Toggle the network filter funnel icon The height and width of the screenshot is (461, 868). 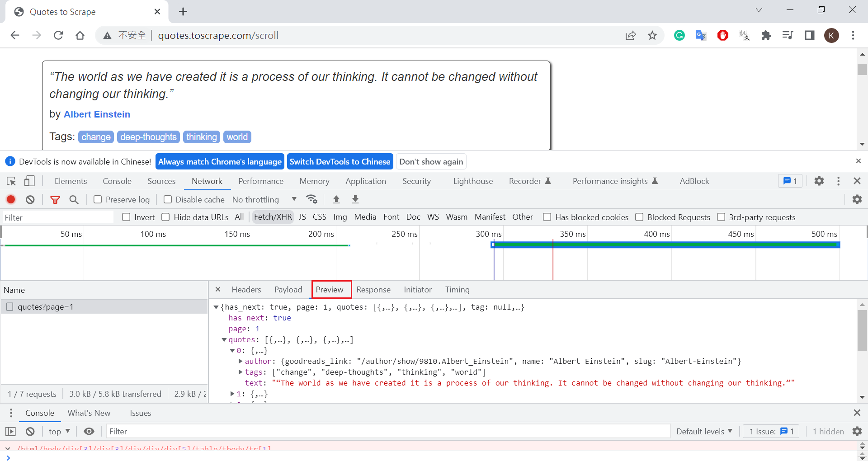pyautogui.click(x=55, y=199)
